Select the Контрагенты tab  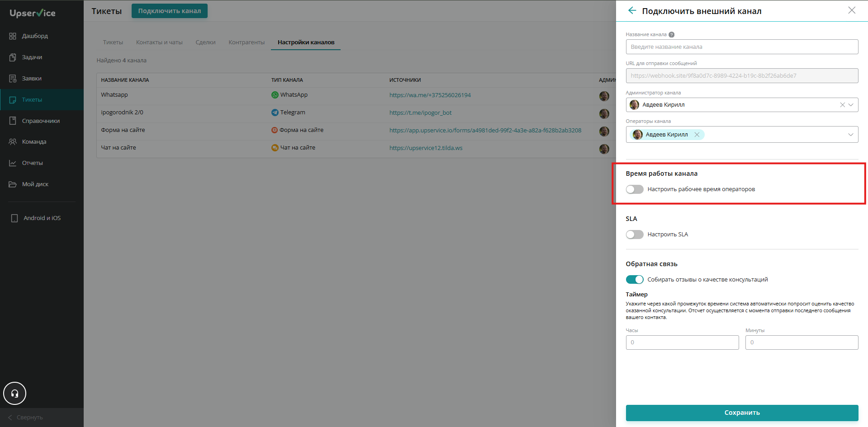coord(247,42)
